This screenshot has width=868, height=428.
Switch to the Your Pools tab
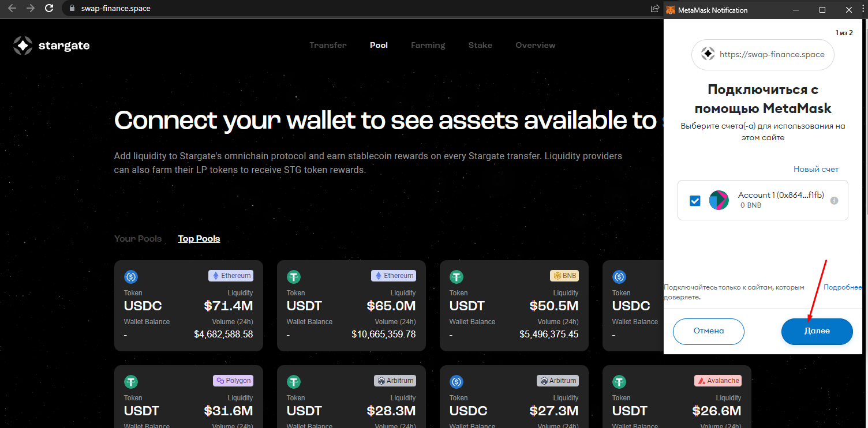(x=138, y=239)
